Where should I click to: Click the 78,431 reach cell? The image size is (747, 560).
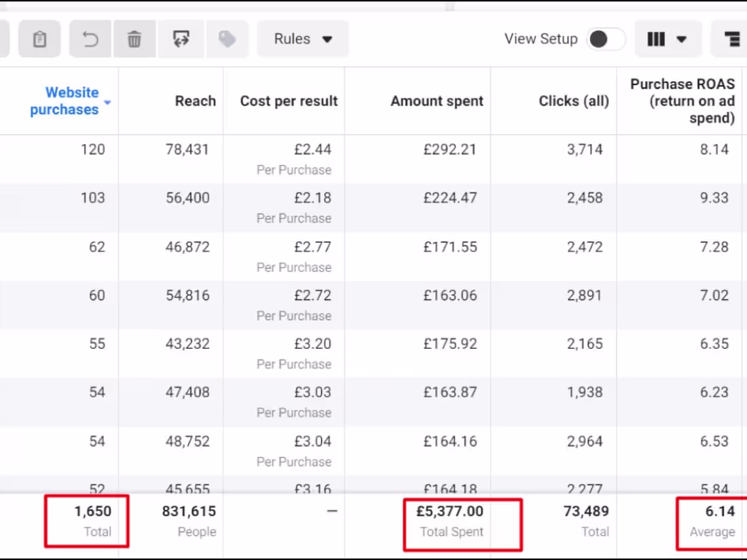(x=187, y=149)
